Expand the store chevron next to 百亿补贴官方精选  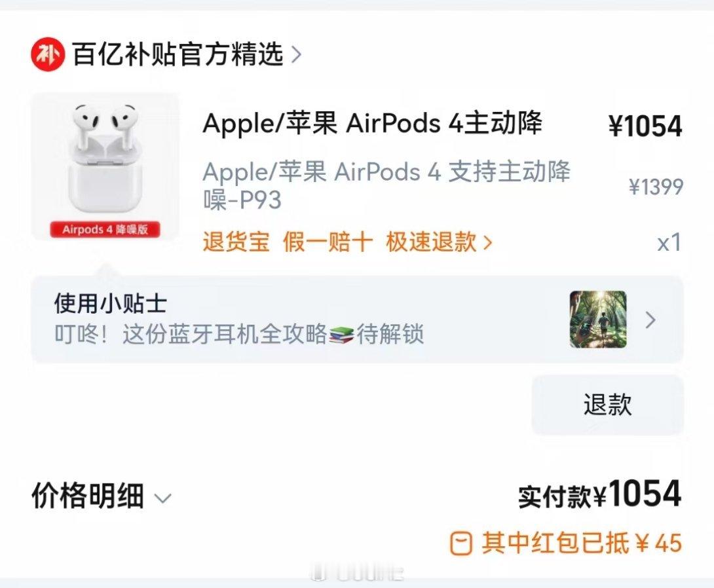click(296, 54)
